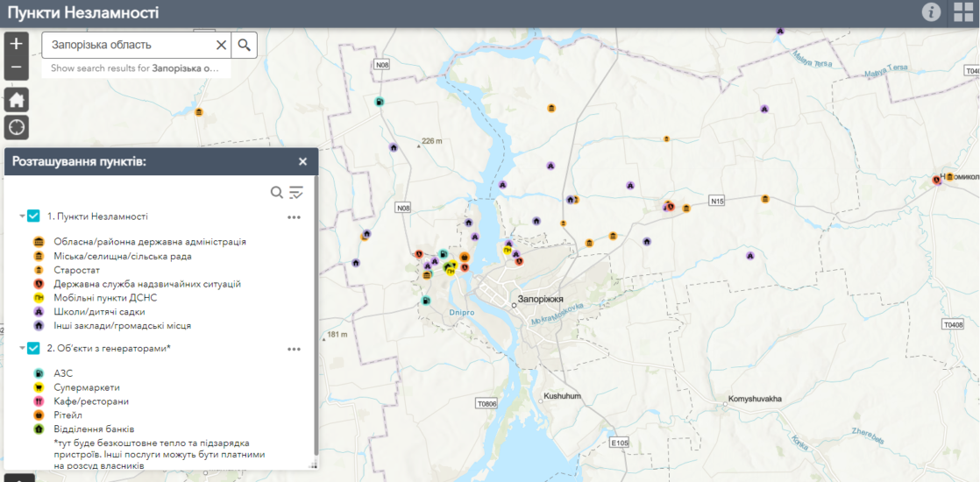This screenshot has width=980, height=482.
Task: Close the Розташування пунктів panel
Action: [x=302, y=161]
